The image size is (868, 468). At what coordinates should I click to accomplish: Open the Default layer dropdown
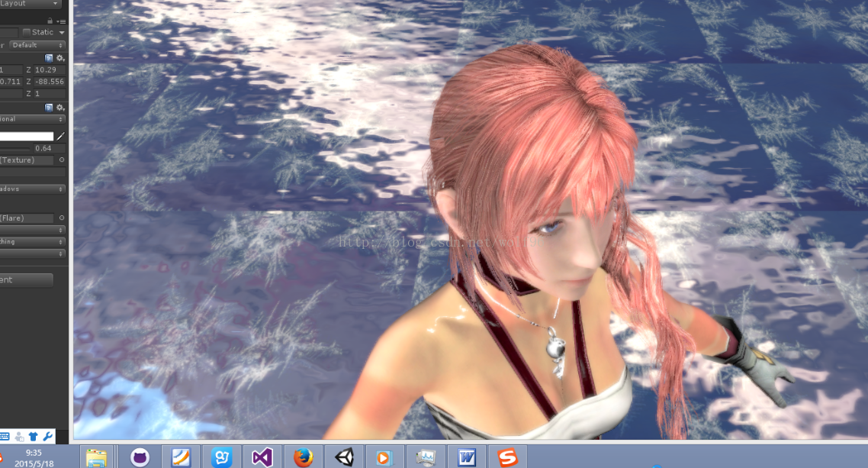point(37,45)
